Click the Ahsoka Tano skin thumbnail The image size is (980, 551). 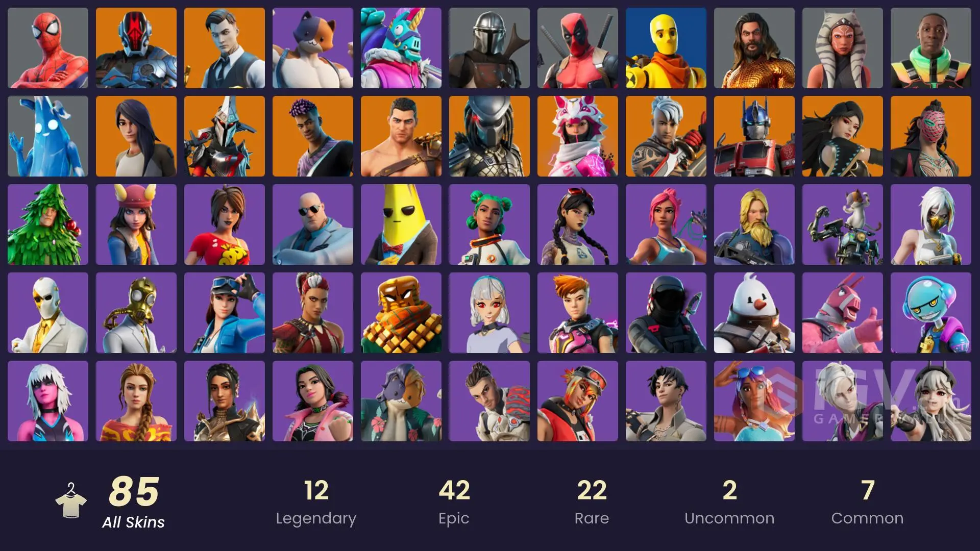pyautogui.click(x=843, y=48)
